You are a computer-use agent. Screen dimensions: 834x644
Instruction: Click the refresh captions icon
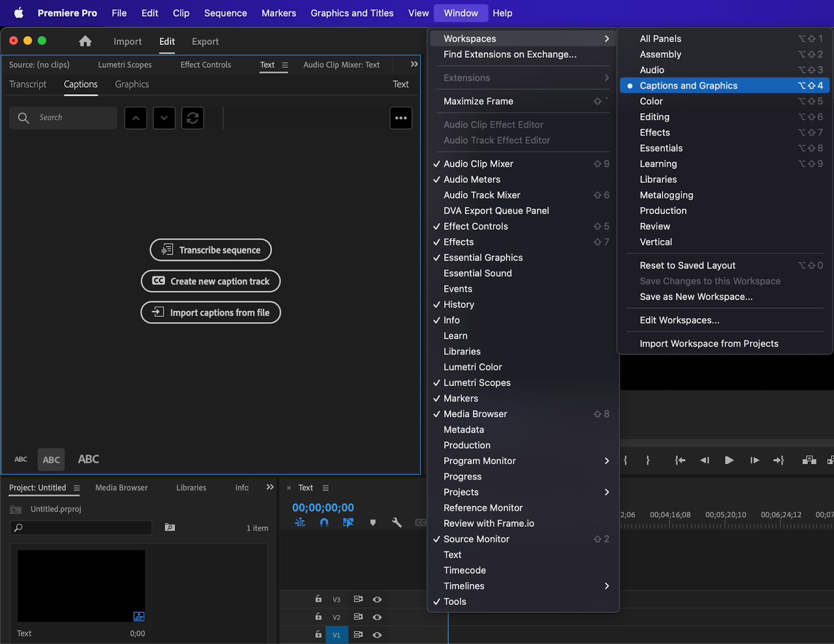pyautogui.click(x=192, y=118)
